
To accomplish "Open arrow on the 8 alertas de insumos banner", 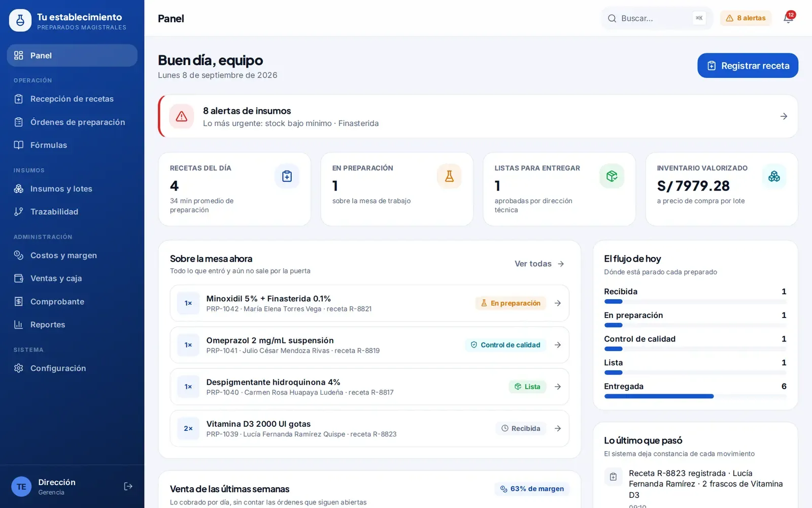I will pos(784,116).
